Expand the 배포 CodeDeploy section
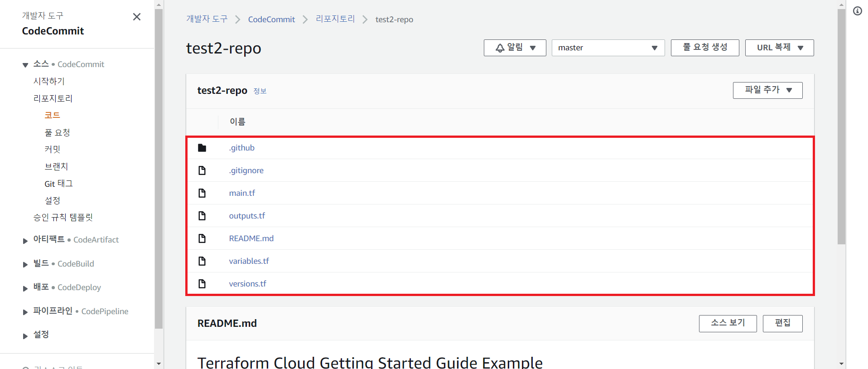 pyautogui.click(x=25, y=288)
